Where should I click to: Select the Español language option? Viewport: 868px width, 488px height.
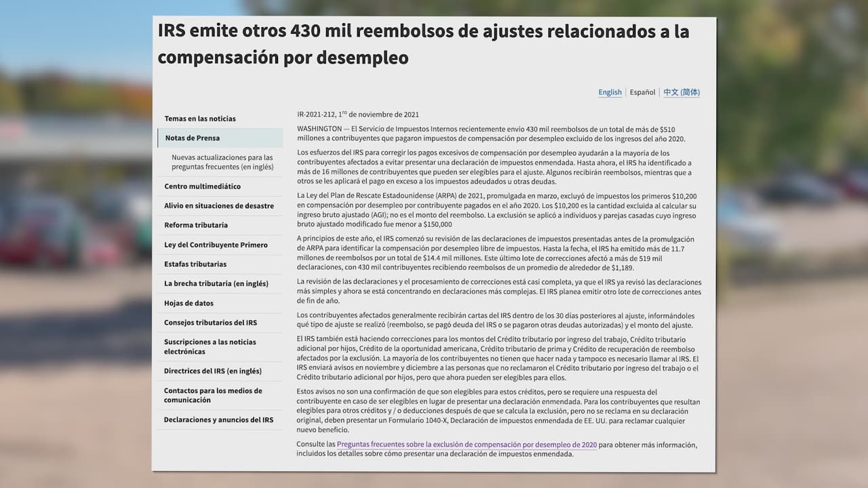(642, 92)
